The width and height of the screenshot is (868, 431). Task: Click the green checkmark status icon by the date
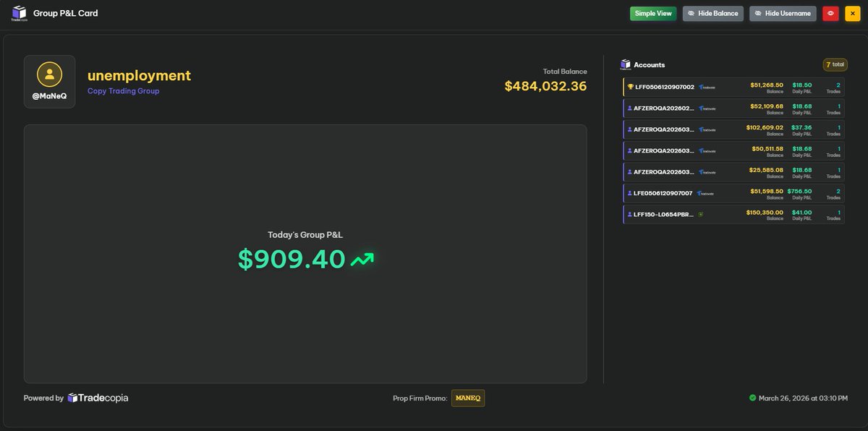point(752,398)
